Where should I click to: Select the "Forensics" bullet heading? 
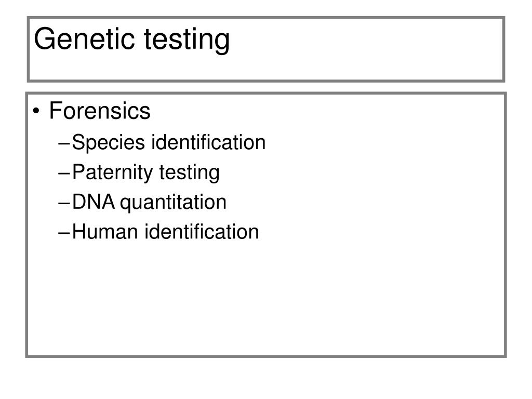point(100,111)
